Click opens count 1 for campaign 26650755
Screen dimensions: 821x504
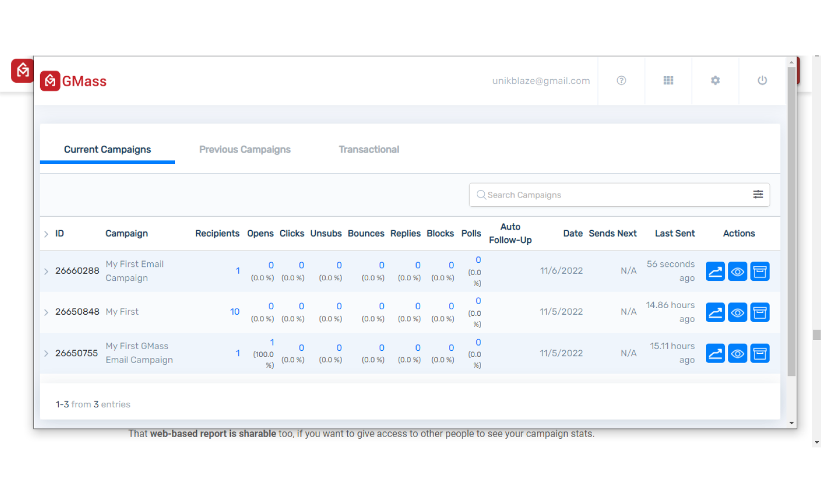click(272, 343)
